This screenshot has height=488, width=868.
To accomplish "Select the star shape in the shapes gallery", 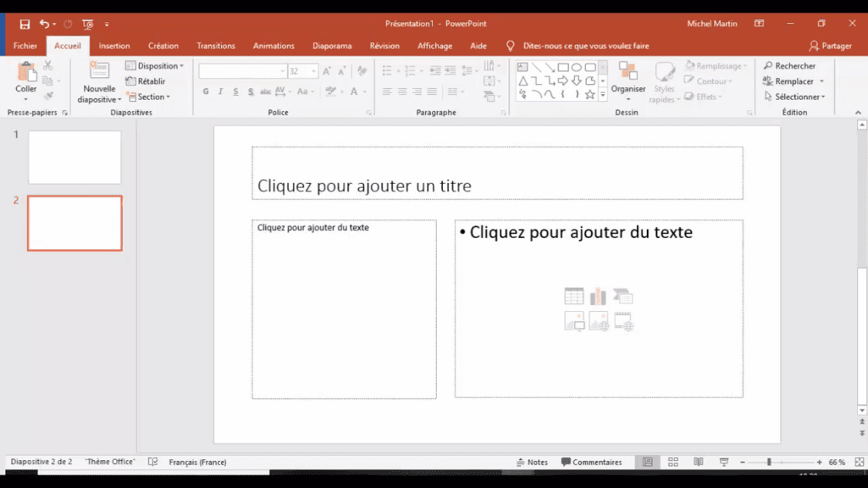I will (x=588, y=94).
